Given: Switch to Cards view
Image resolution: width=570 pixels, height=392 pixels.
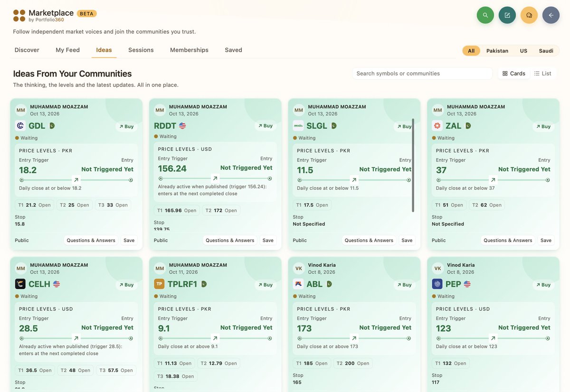Looking at the screenshot, I should click(514, 74).
